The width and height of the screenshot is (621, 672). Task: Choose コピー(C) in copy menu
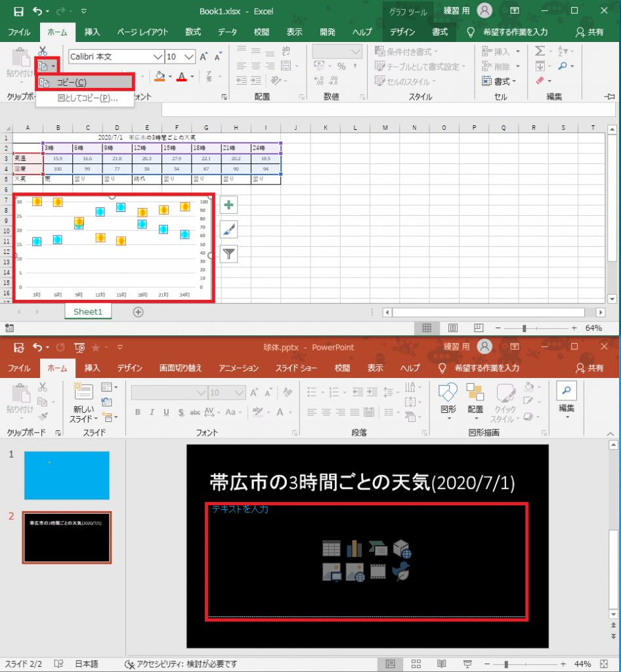pos(85,82)
